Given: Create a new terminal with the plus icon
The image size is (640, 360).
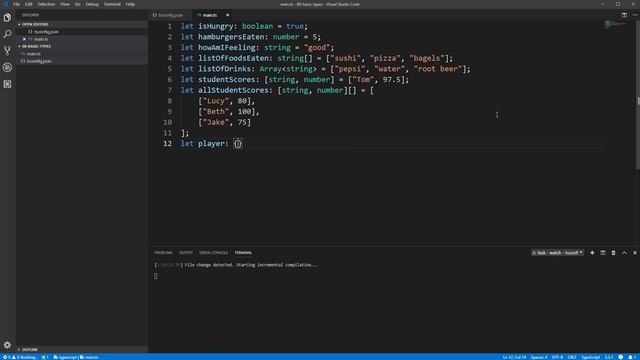Looking at the screenshot, I should pos(592,253).
